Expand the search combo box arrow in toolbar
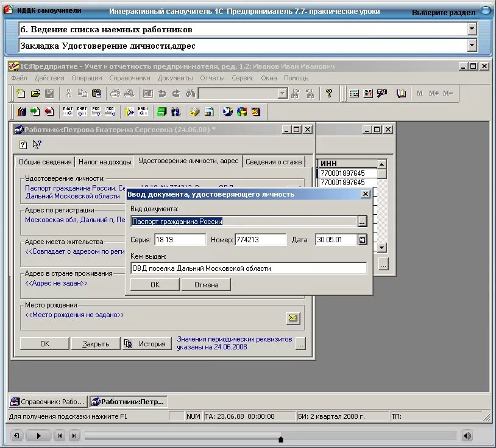 (283, 94)
